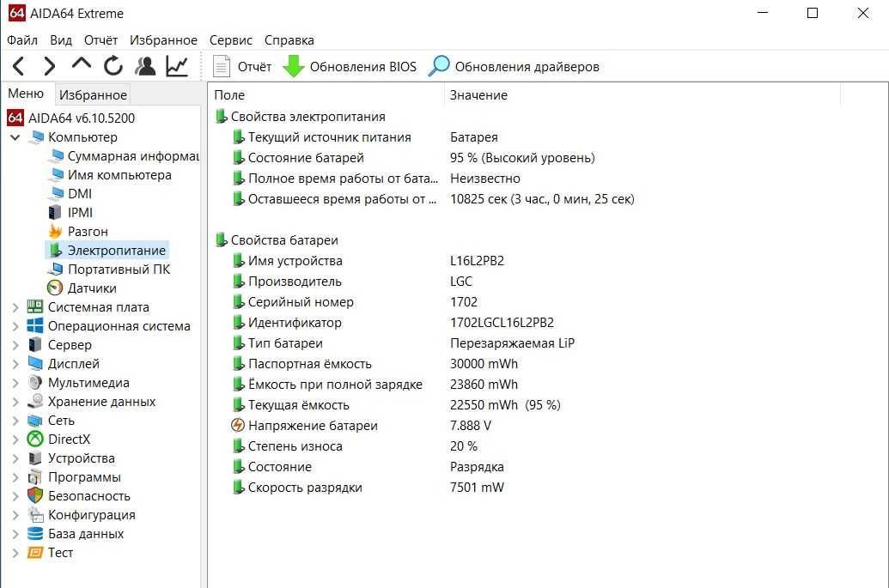Open the Сервис menu
The height and width of the screenshot is (588, 889).
[x=231, y=40]
